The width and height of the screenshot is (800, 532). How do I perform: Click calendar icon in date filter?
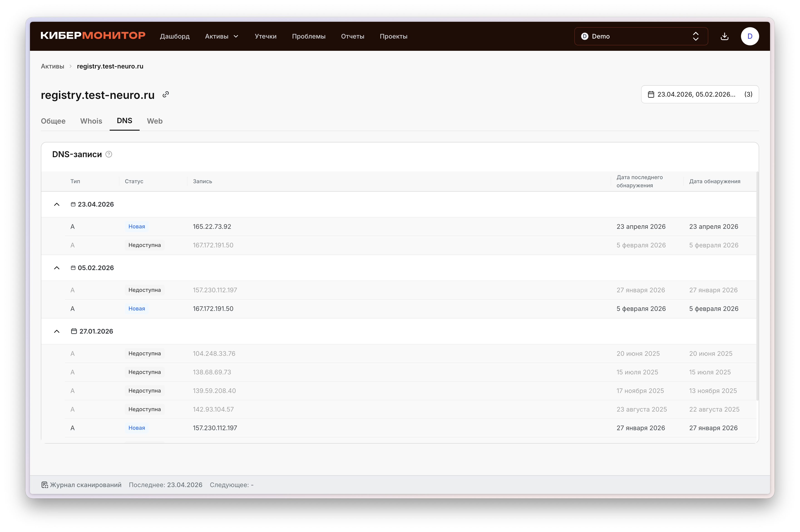pos(651,94)
